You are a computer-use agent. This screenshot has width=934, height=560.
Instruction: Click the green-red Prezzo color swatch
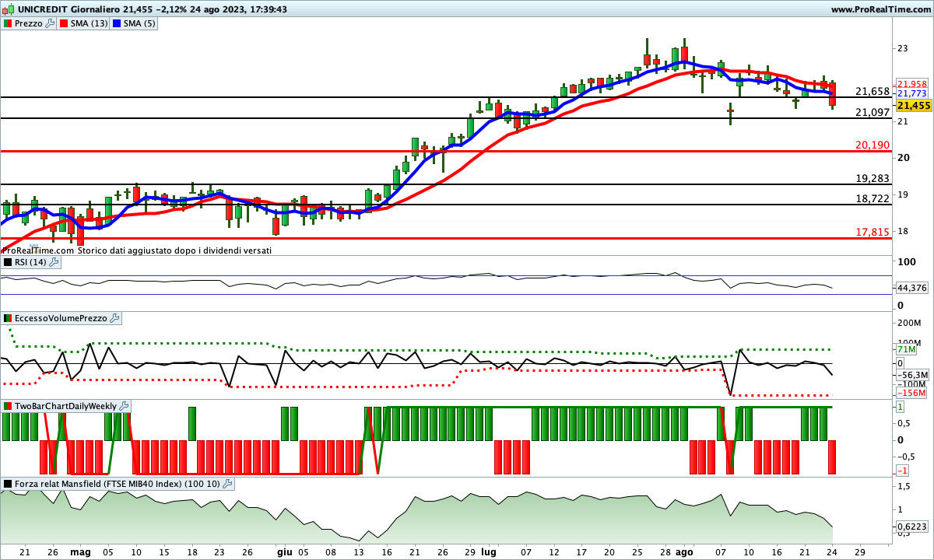click(8, 23)
